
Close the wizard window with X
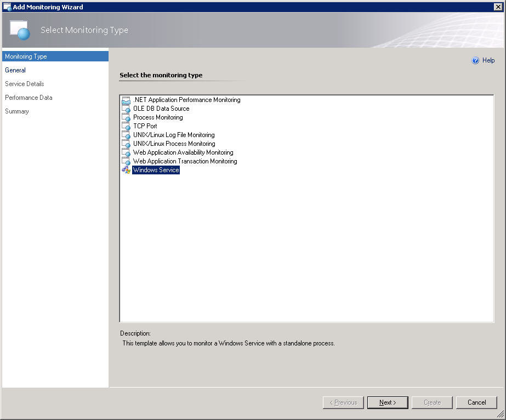pyautogui.click(x=498, y=7)
